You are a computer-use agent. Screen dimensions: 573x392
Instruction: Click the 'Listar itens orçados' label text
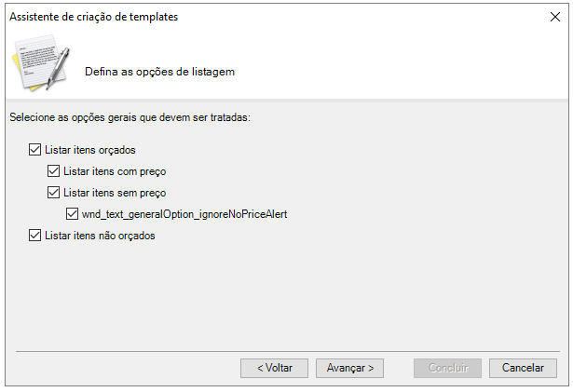89,150
